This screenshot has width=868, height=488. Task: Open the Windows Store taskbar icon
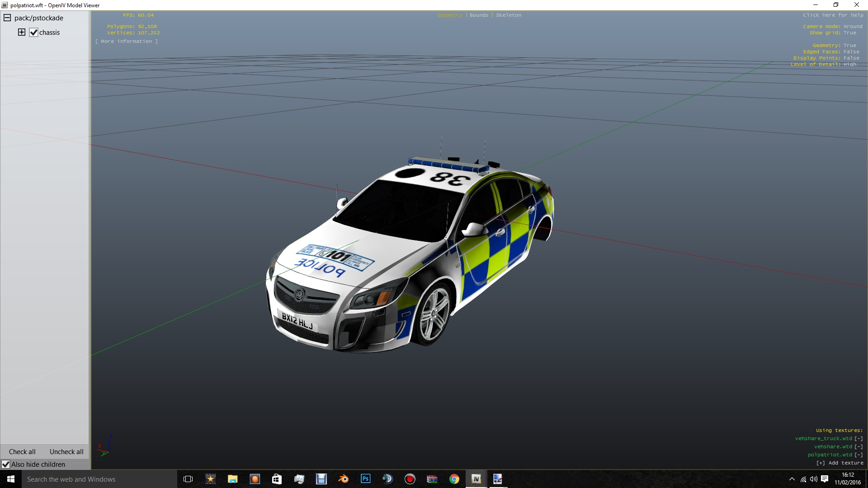tap(277, 479)
